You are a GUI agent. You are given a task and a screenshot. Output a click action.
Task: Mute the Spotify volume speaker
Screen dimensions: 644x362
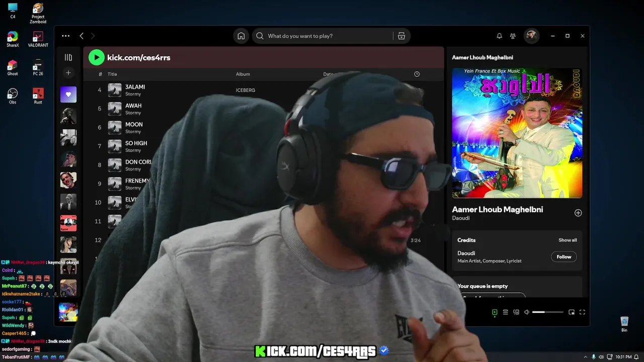527,312
